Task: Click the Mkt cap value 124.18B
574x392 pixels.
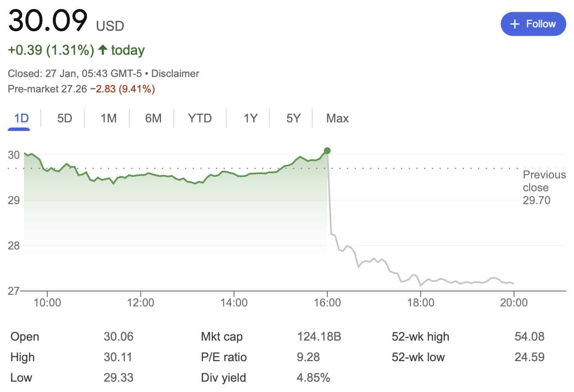Action: click(x=319, y=337)
